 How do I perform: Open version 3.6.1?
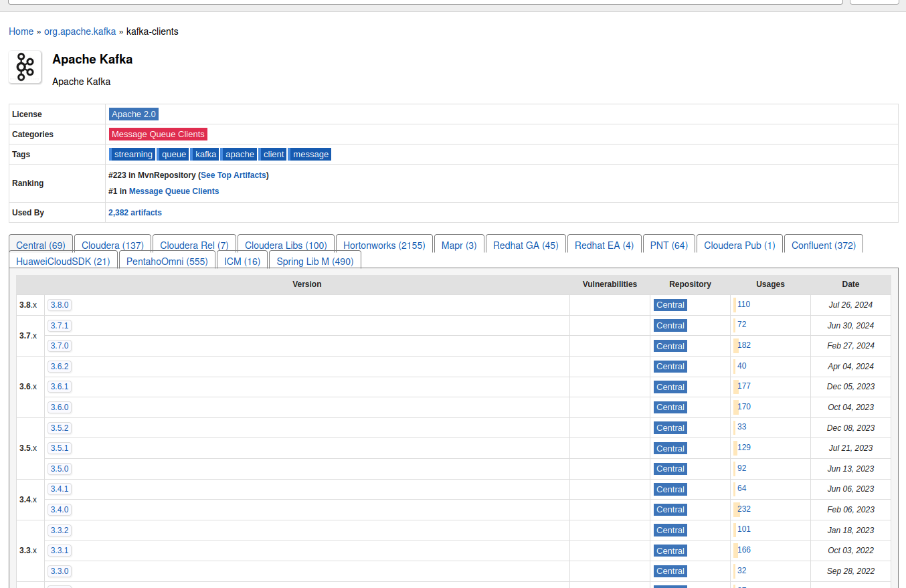[x=60, y=387]
